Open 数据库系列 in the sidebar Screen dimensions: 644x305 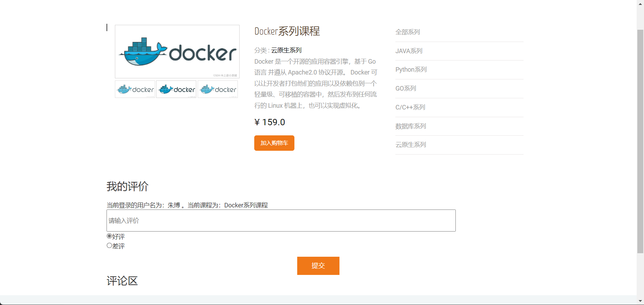coord(411,126)
